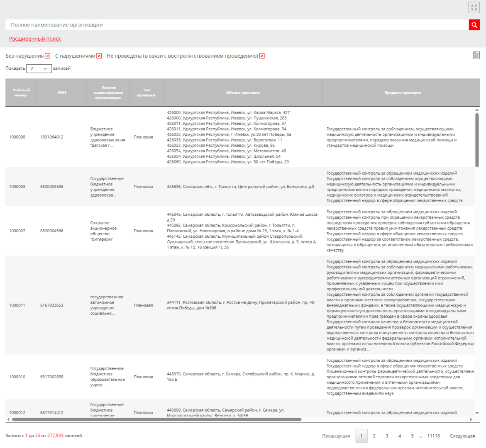Image resolution: width=486 pixels, height=448 pixels.
Task: Sort by 'Полное наименование организации' column header
Action: 108,93
